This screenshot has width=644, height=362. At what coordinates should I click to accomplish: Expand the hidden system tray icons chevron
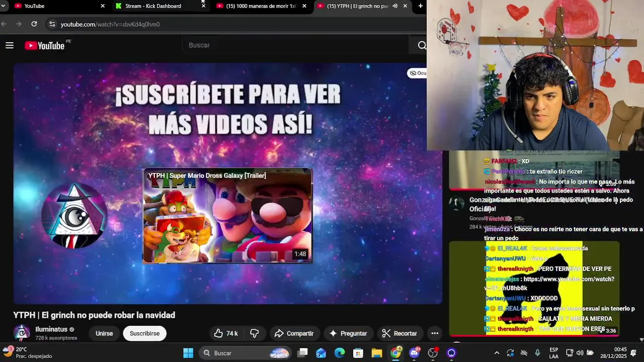click(x=497, y=353)
